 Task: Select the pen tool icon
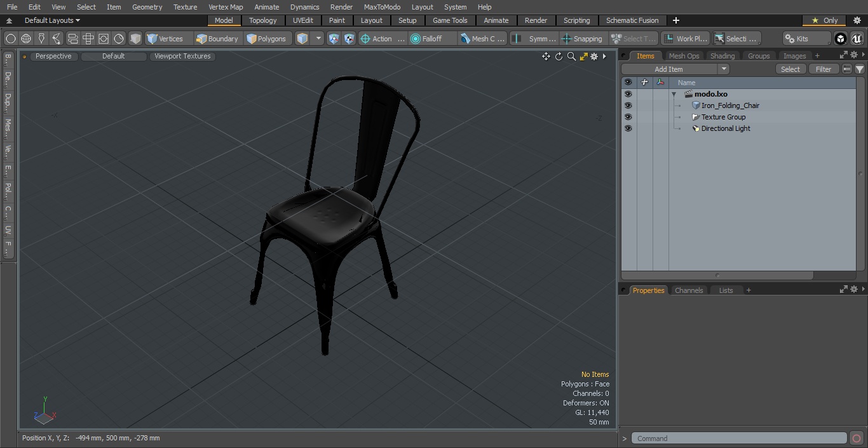click(41, 39)
